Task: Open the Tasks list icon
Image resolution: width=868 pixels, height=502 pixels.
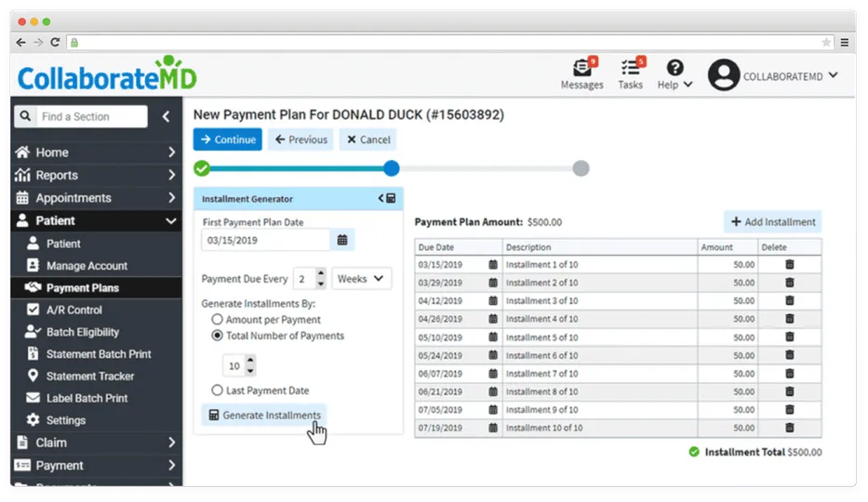Action: point(630,69)
